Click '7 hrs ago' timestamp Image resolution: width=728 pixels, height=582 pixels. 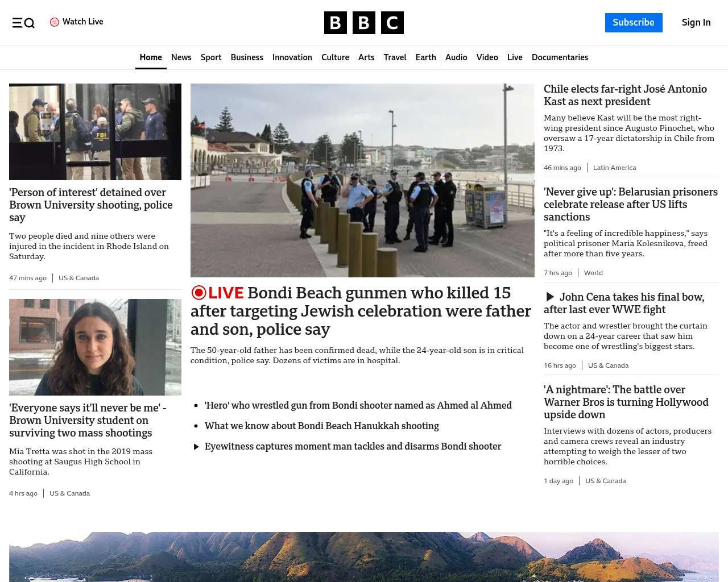click(558, 273)
